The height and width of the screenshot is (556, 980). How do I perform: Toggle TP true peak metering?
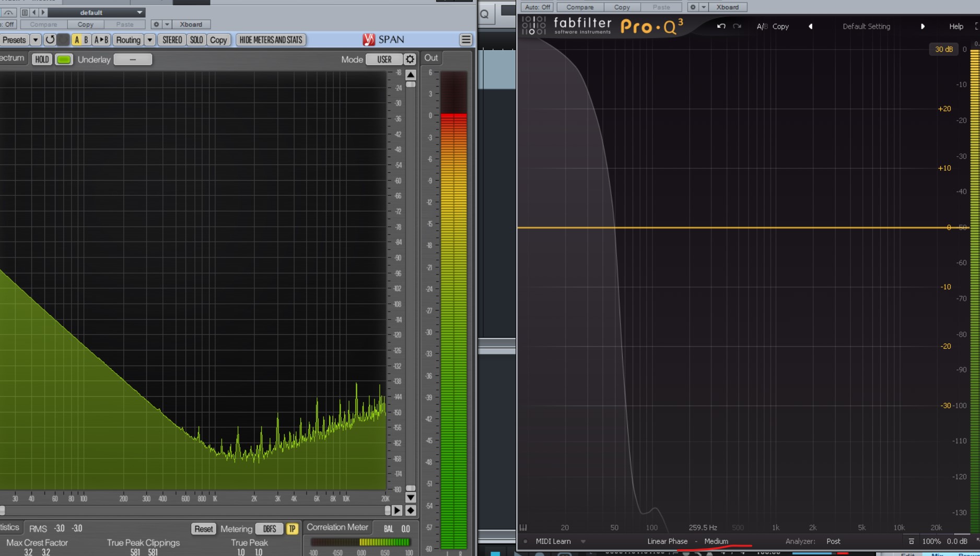292,529
